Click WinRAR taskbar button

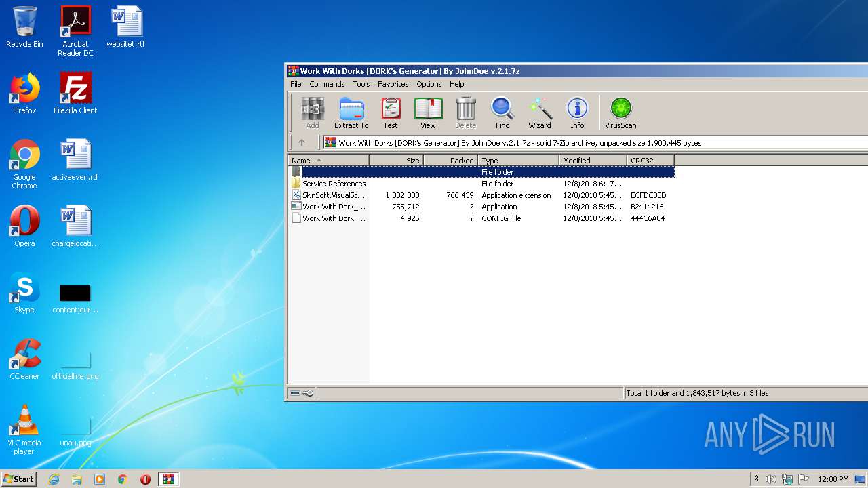tap(168, 479)
